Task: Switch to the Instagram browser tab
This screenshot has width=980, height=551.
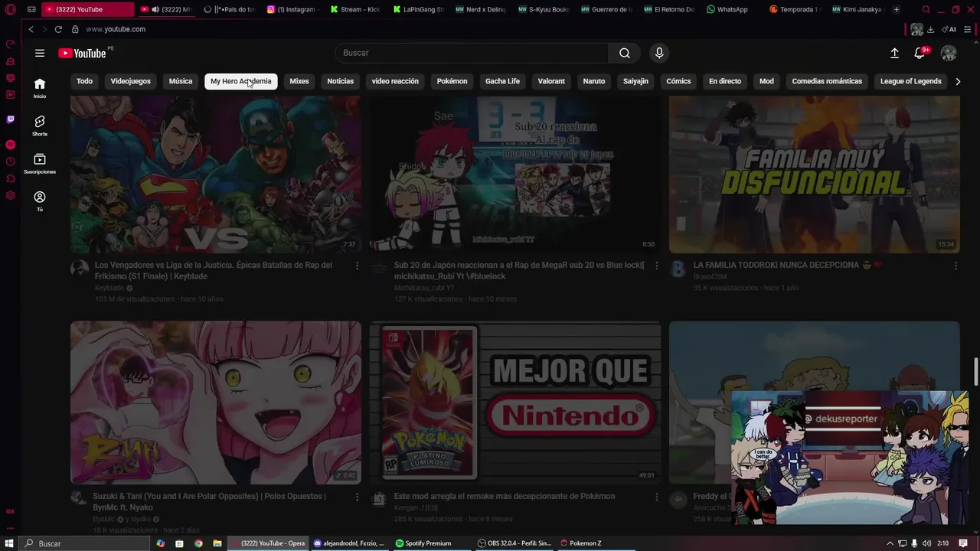Action: tap(292, 10)
